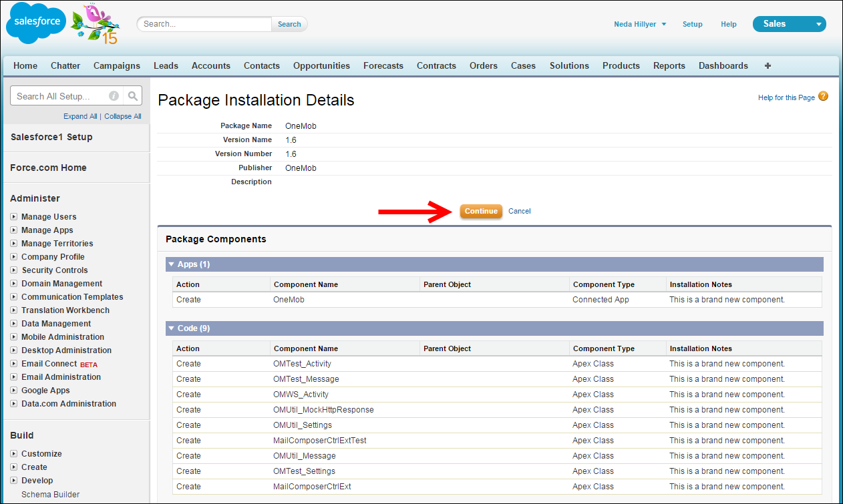This screenshot has height=504, width=843.
Task: Open the plus tab for all tabs
Action: (768, 65)
